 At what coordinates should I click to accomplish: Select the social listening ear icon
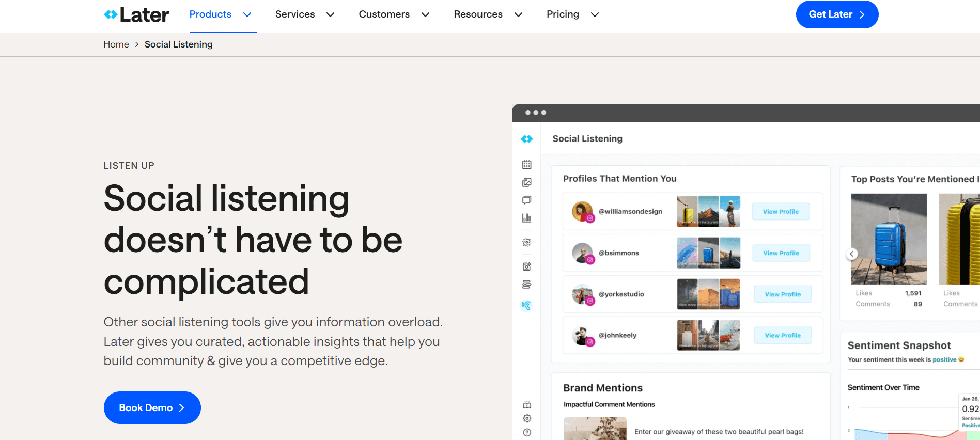tap(526, 306)
